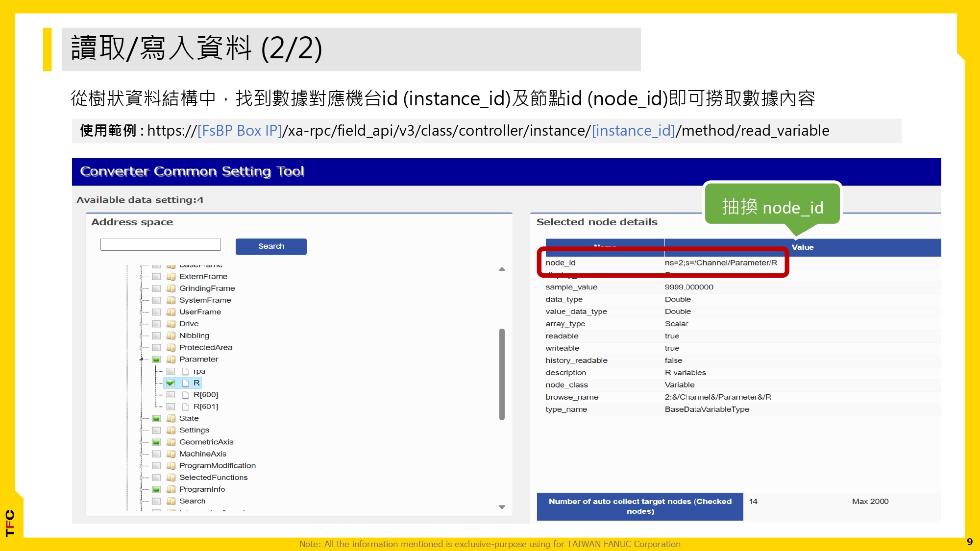980x551 pixels.
Task: Click the checked nodes count 14
Action: [x=753, y=502]
